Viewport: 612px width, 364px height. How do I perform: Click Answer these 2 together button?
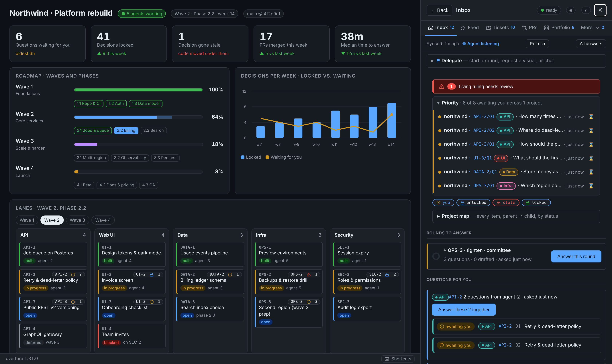[464, 310]
